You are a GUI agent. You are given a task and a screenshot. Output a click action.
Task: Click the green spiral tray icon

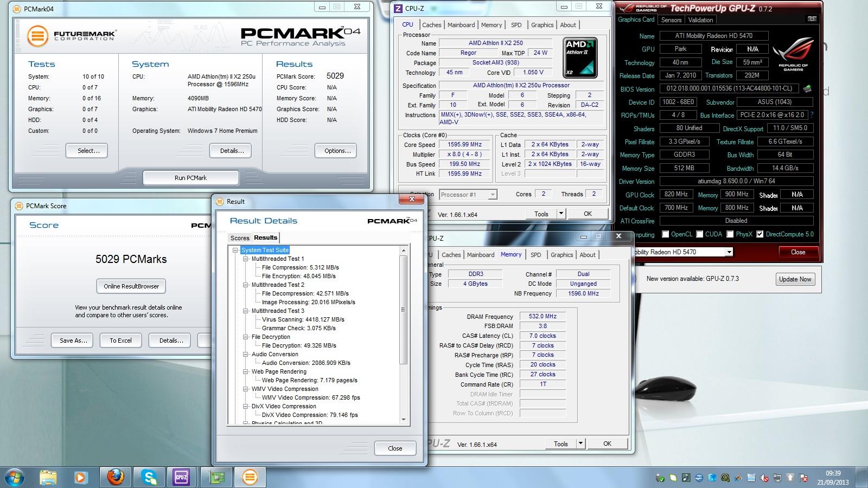[725, 478]
